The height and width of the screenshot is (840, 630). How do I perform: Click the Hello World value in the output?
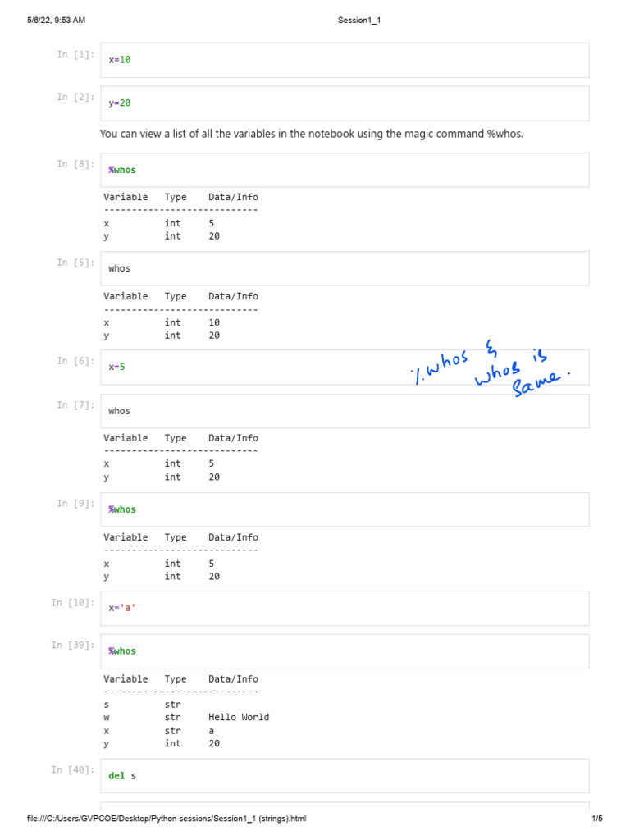click(239, 717)
